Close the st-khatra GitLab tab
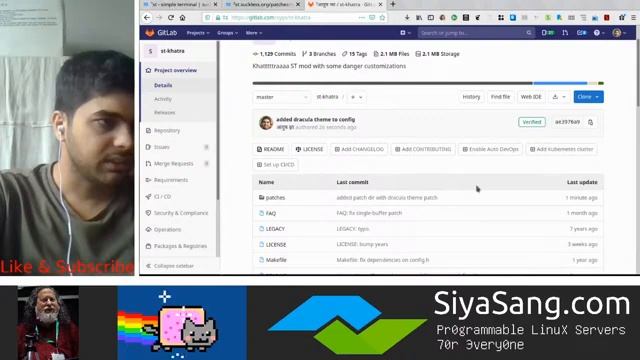 [x=380, y=4]
